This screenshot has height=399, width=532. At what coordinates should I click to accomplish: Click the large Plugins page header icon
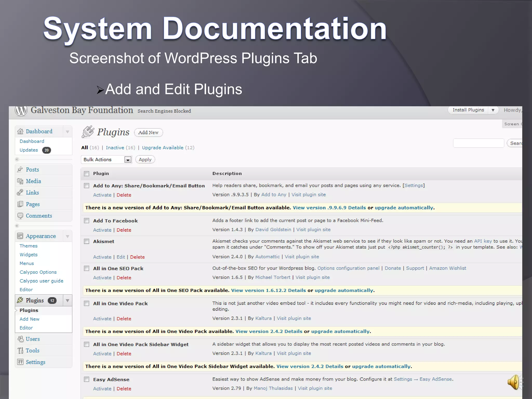coord(88,132)
